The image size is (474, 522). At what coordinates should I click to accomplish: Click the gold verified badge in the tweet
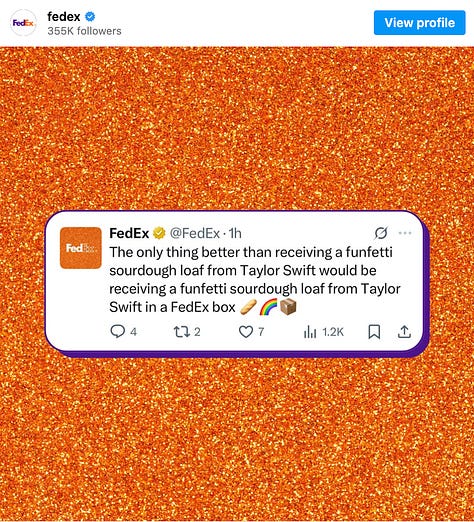(159, 233)
